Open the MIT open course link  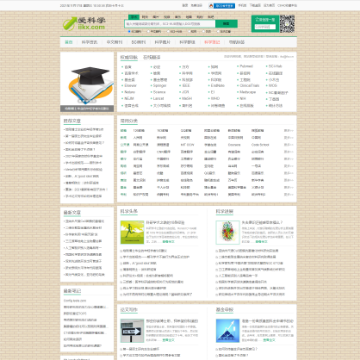187,145
